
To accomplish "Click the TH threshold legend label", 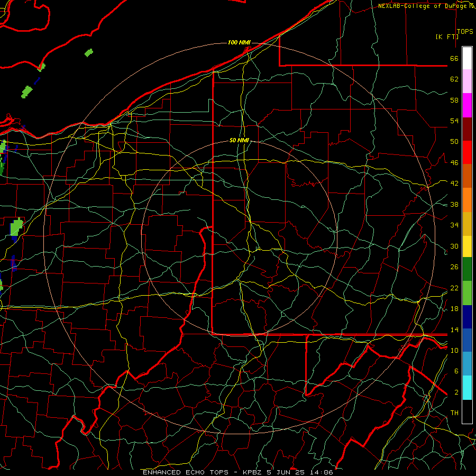I will [454, 413].
